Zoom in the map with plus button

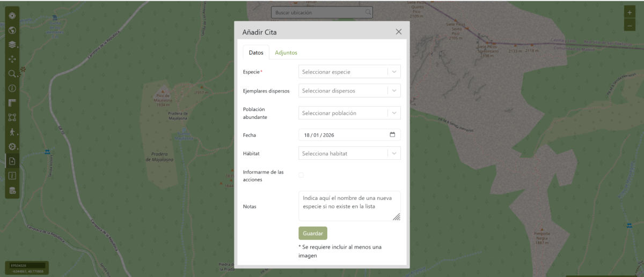(630, 13)
